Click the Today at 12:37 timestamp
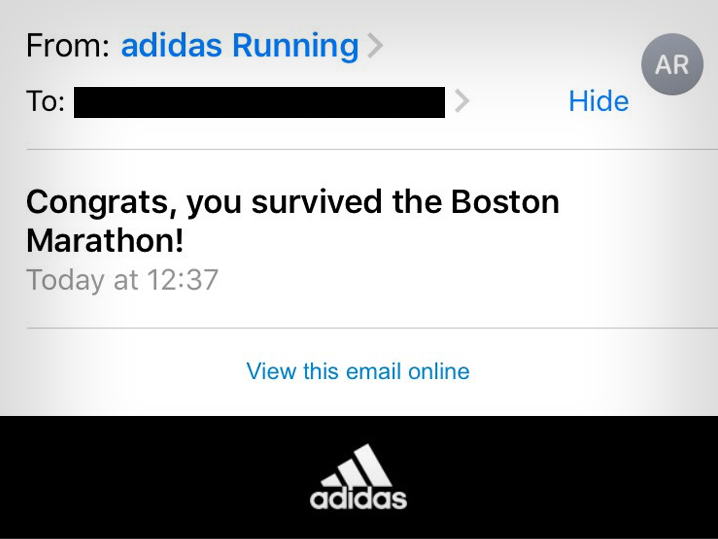718x539 pixels. click(x=122, y=280)
